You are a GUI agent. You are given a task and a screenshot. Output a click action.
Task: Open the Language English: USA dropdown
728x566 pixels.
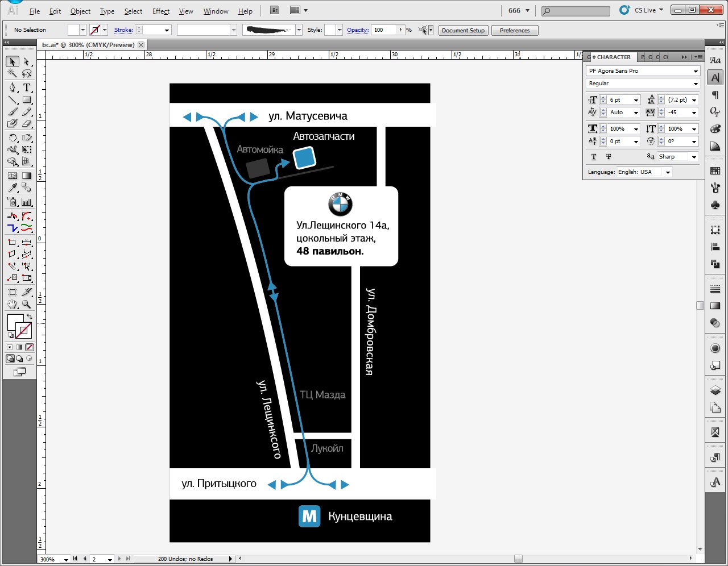click(x=668, y=172)
